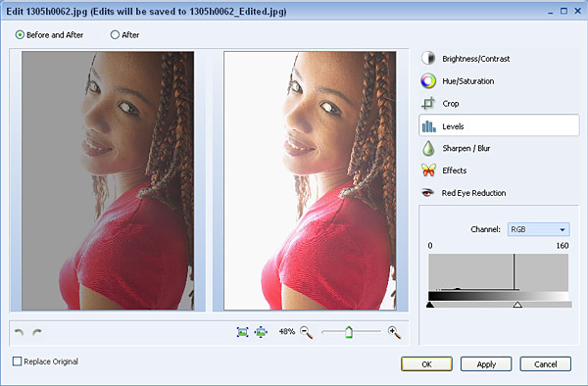Open the Channel RGB dropdown
Screen dimensions: 588x386
[538, 229]
